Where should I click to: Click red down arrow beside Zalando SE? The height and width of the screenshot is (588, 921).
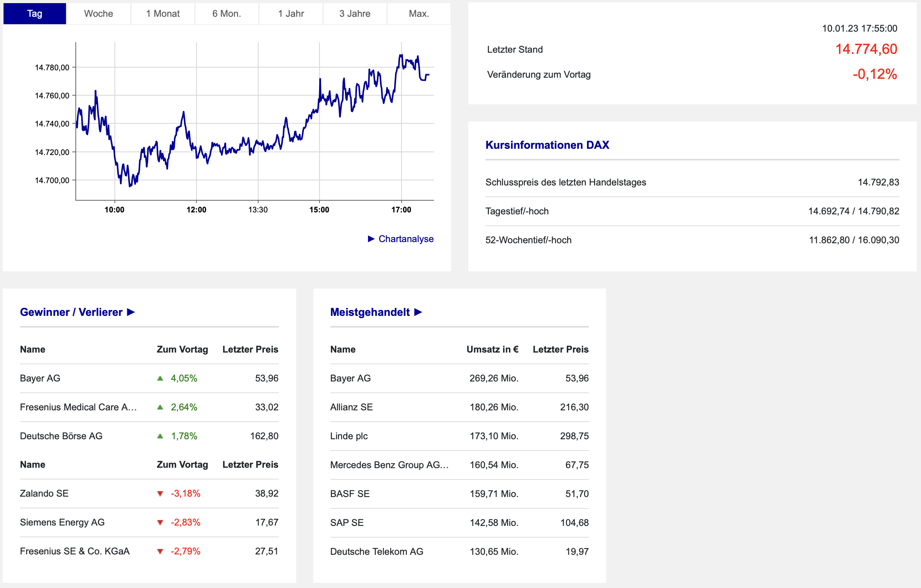[x=160, y=494]
